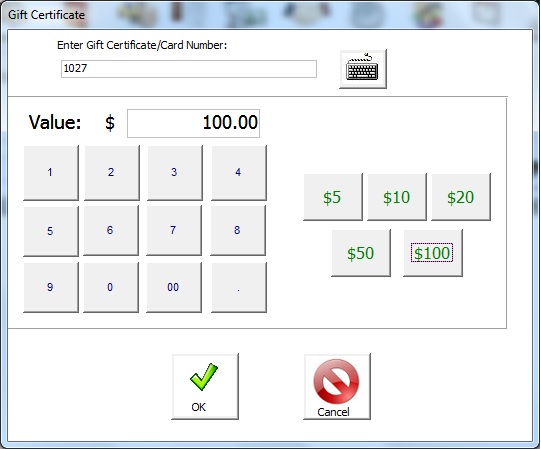Viewport: 541px width, 449px height.
Task: Tap keypad digit 3
Action: pyautogui.click(x=175, y=173)
